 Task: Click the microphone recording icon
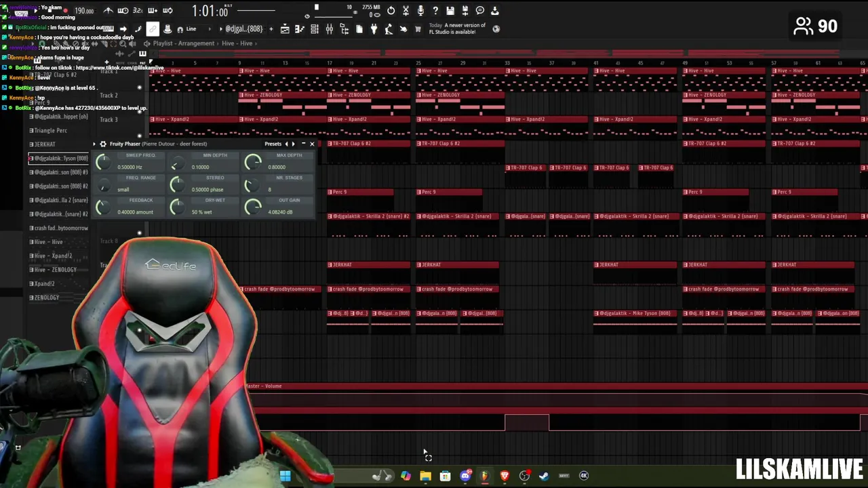[420, 11]
